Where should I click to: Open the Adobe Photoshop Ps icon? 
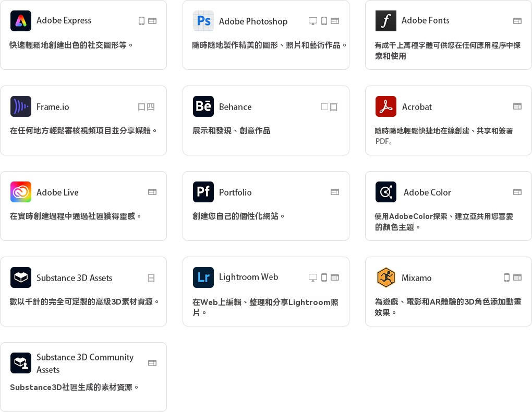click(x=203, y=21)
